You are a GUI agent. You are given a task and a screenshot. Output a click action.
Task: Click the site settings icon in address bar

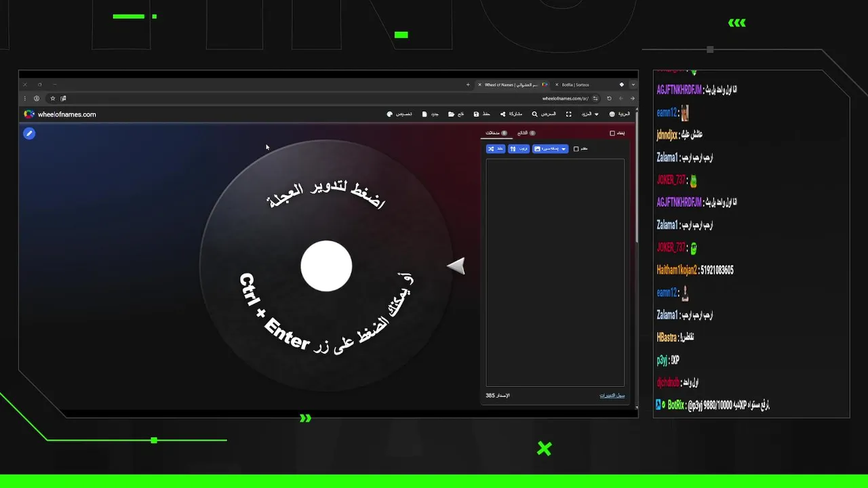595,98
